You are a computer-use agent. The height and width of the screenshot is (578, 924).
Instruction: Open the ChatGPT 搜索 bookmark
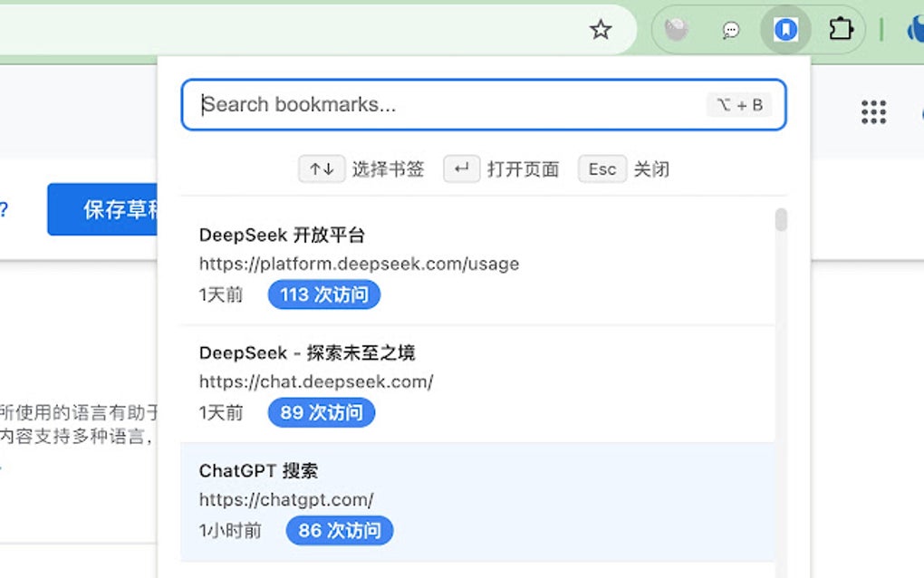(x=477, y=501)
